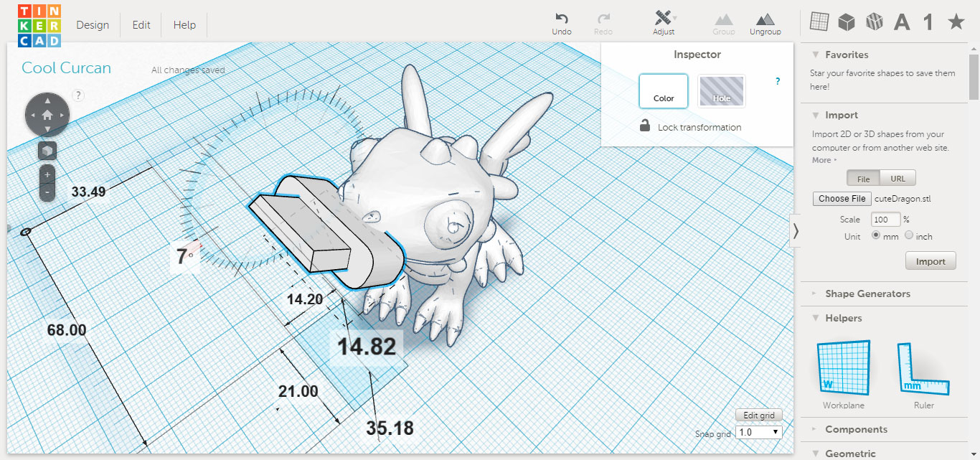Open the Adjust tool menu

click(x=664, y=24)
